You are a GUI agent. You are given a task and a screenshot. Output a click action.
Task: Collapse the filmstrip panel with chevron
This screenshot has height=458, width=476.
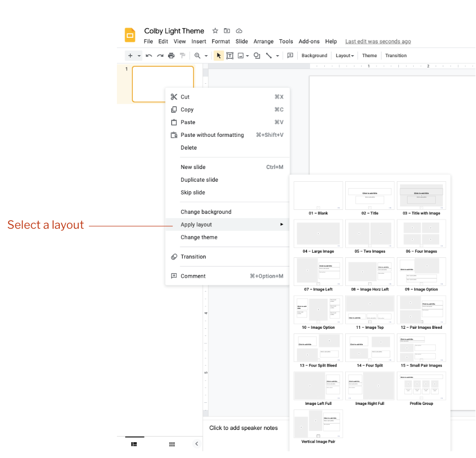click(x=197, y=444)
